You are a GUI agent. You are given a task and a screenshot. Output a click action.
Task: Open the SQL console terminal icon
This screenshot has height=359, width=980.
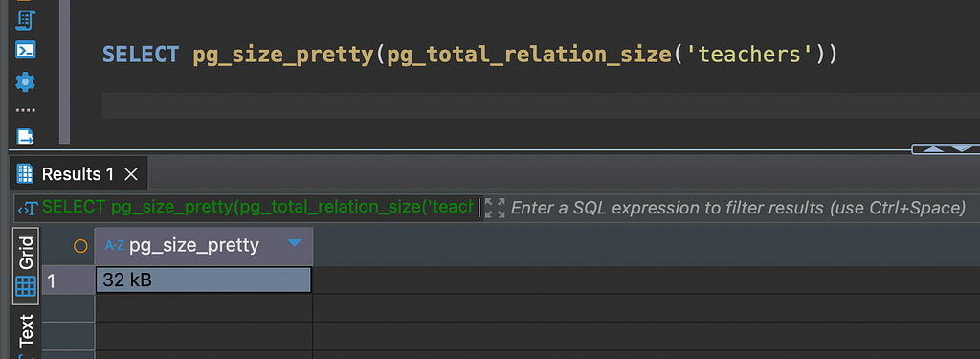tap(25, 50)
